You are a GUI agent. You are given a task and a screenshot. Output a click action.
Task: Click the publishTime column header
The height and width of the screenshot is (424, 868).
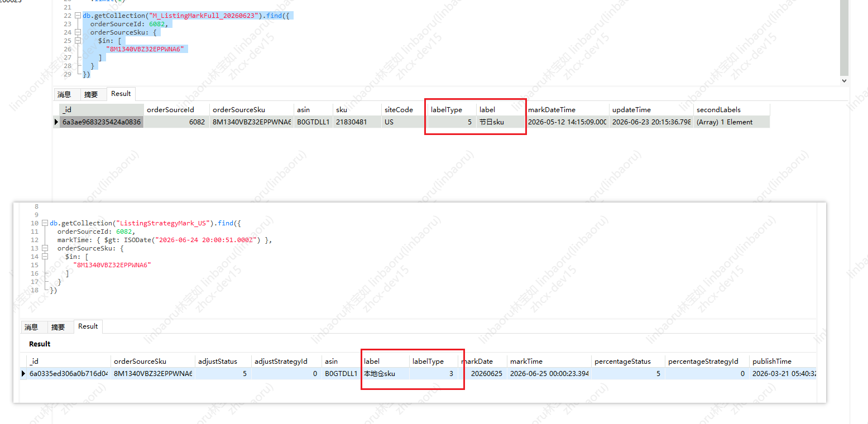tap(783, 362)
